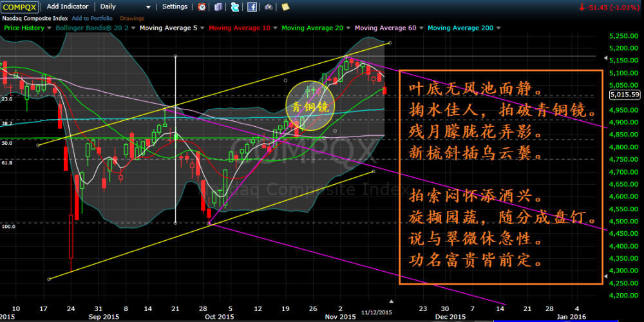Viewport: 644px width, 322px height.
Task: Click the Sep 2015 date axis label
Action: 104,317
